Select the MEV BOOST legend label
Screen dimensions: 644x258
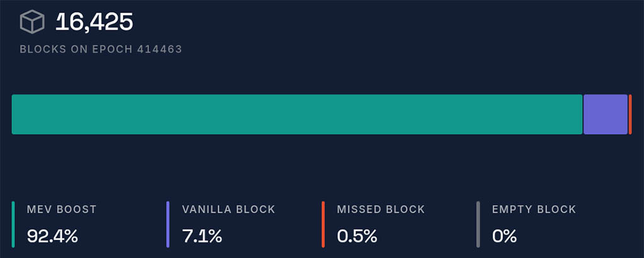[x=62, y=210]
